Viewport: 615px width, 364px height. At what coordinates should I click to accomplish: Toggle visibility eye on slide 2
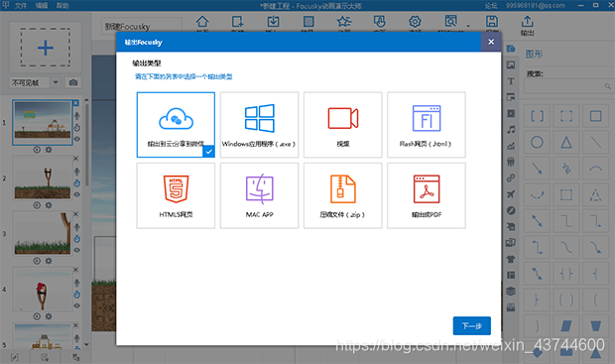tap(77, 194)
